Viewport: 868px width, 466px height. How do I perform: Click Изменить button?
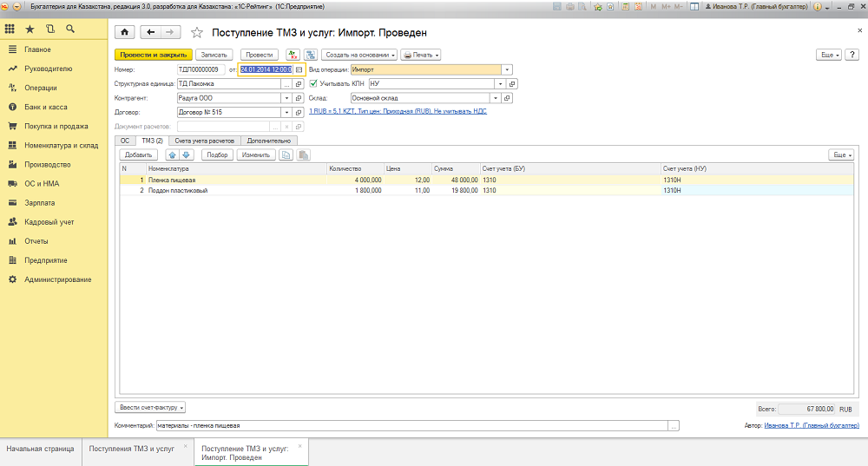click(256, 155)
